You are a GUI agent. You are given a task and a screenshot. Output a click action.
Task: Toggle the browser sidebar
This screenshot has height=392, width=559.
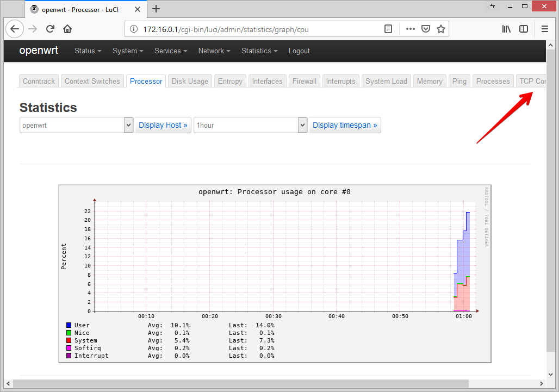[523, 29]
